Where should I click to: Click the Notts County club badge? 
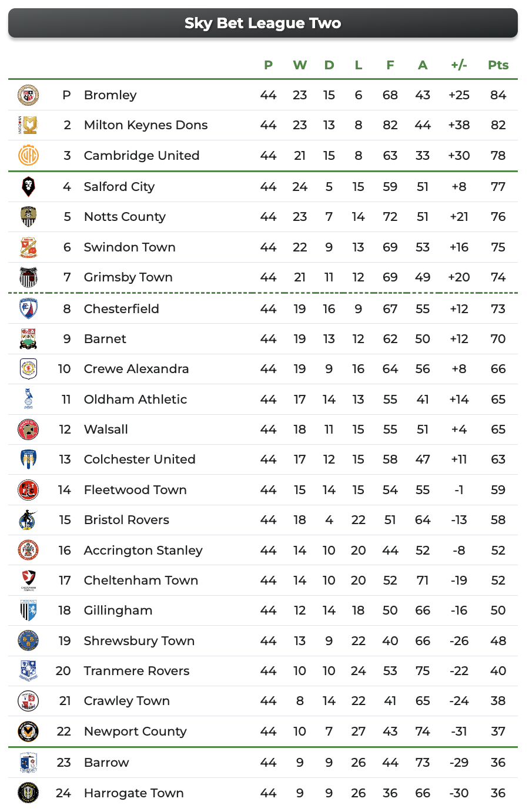[28, 217]
